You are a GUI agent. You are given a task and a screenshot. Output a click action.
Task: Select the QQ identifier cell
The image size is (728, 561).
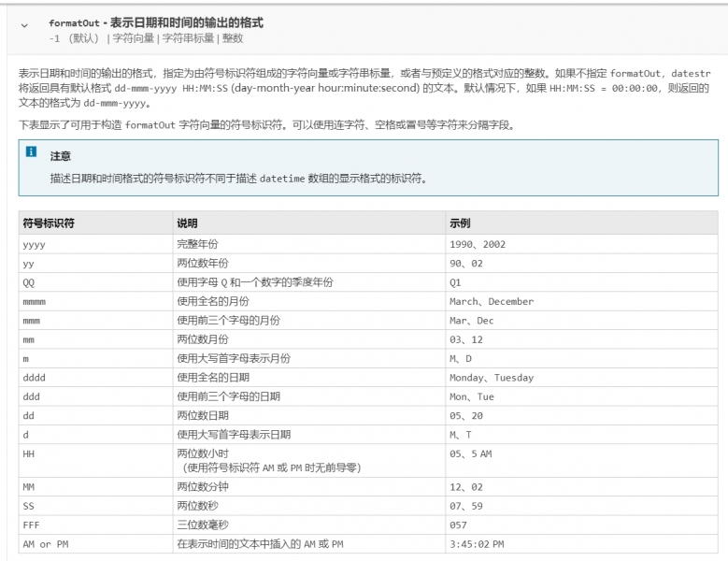[28, 282]
